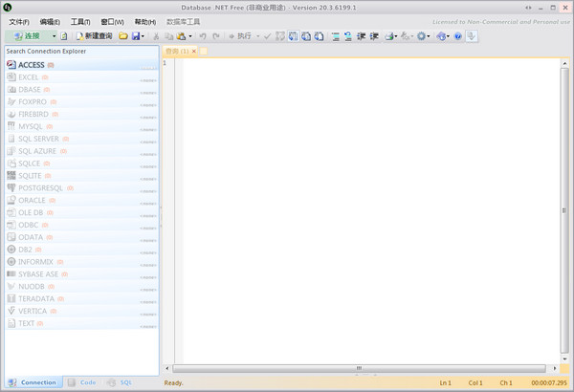Open dropdown arrow next to 连接 button

(53, 35)
